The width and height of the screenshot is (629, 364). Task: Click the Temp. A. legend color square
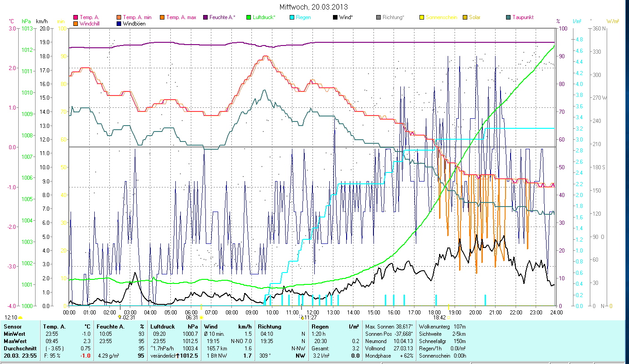[x=76, y=18]
